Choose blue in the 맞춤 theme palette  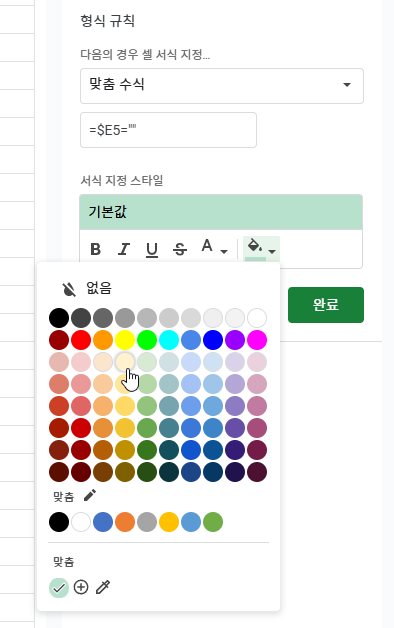click(x=103, y=522)
